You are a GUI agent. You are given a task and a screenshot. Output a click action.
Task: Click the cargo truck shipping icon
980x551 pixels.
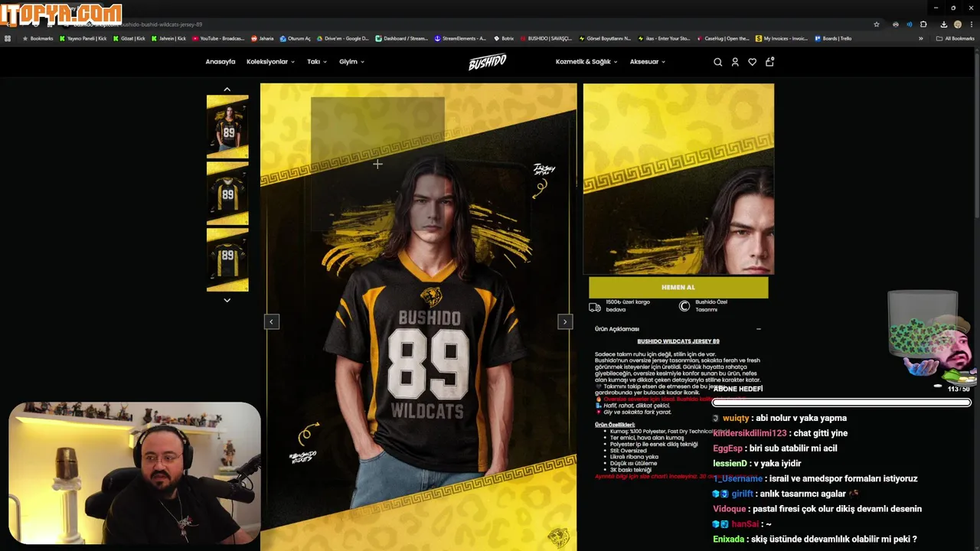(595, 307)
